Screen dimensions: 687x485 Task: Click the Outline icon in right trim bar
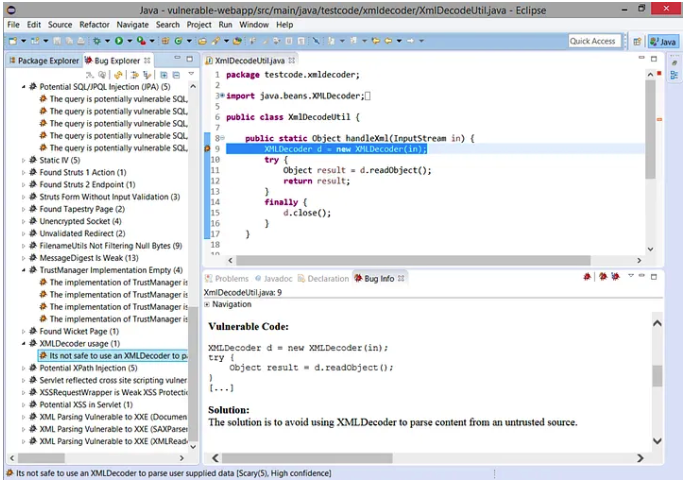click(674, 75)
